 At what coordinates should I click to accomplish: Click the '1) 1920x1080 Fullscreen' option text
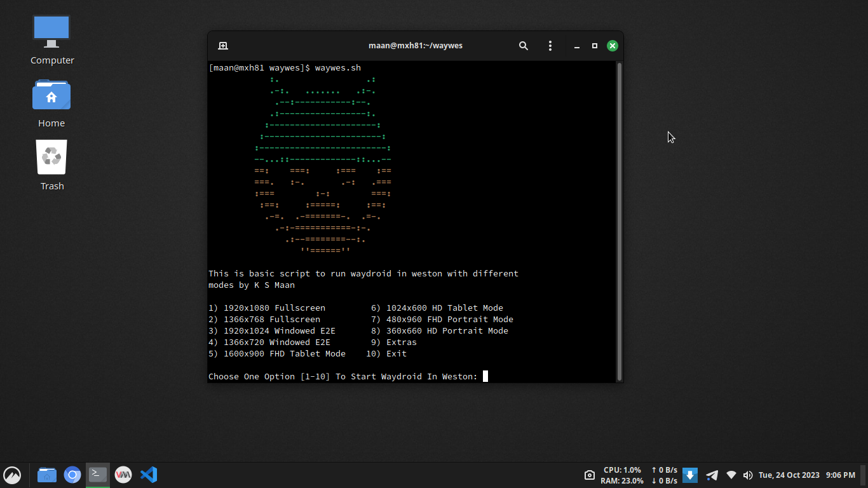tap(267, 308)
